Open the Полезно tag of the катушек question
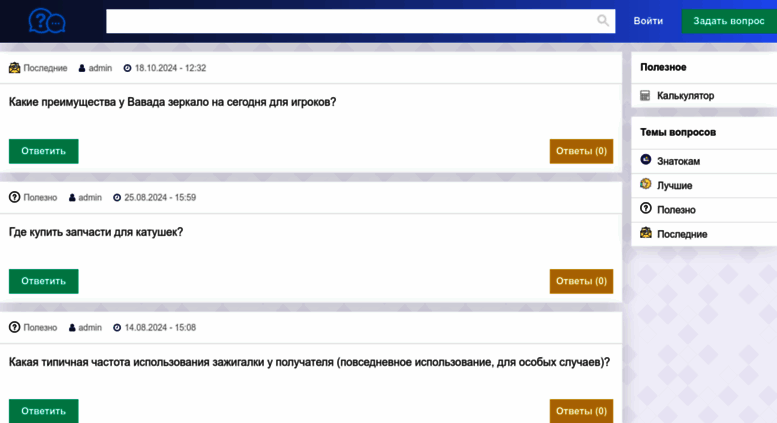Screen dimensions: 777x423 (x=40, y=198)
